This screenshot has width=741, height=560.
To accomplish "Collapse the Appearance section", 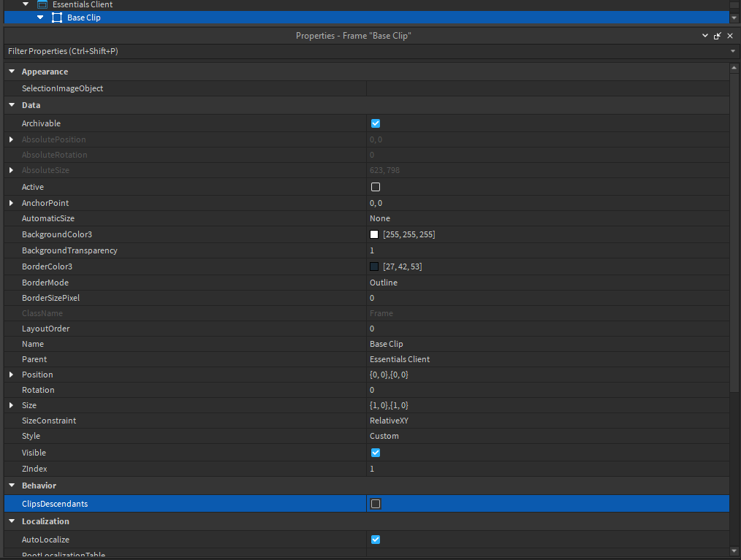I will pos(11,71).
